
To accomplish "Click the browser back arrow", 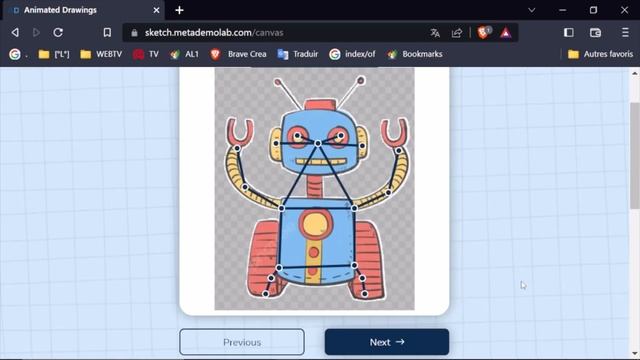I will 15,32.
